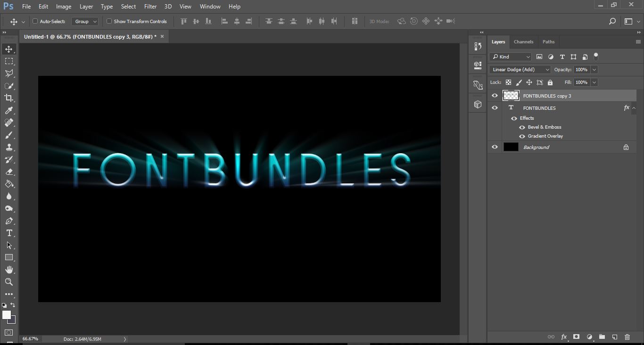The image size is (644, 345).
Task: Switch to the Channels tab
Action: click(x=523, y=41)
